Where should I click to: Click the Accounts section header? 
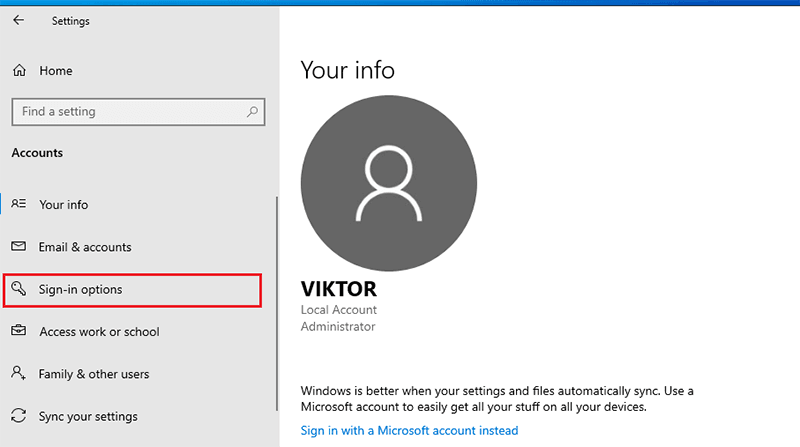point(37,153)
